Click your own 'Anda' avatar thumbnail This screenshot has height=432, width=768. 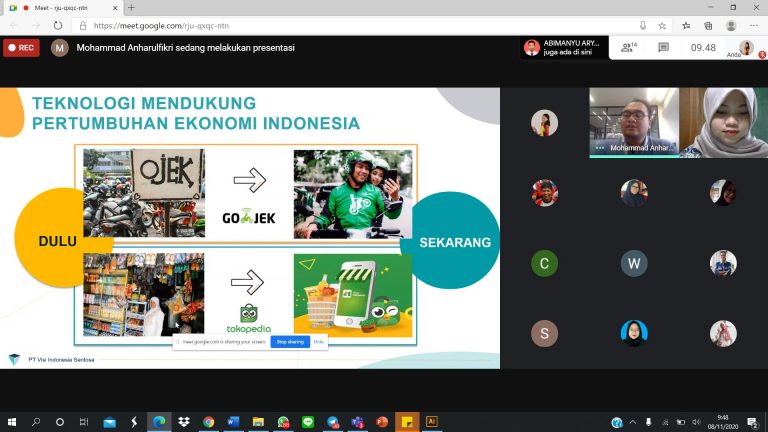(x=746, y=48)
